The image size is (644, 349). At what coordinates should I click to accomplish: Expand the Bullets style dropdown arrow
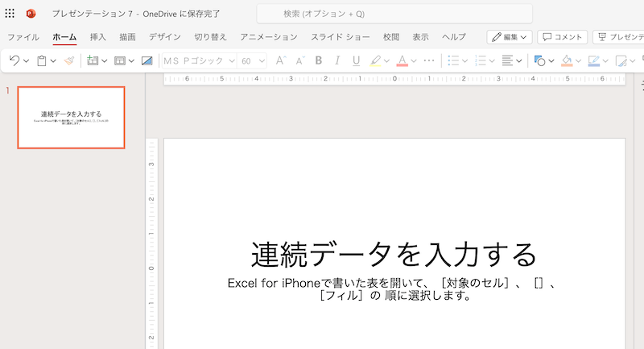point(465,60)
